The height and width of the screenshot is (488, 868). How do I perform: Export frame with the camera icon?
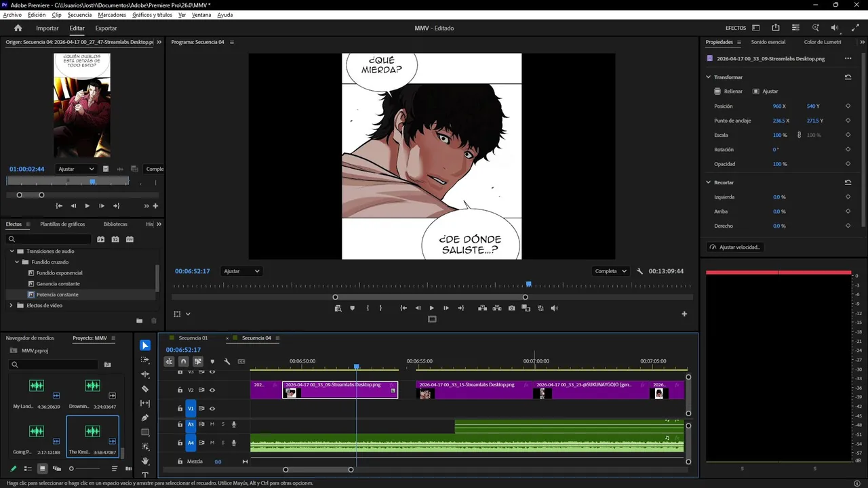point(511,308)
